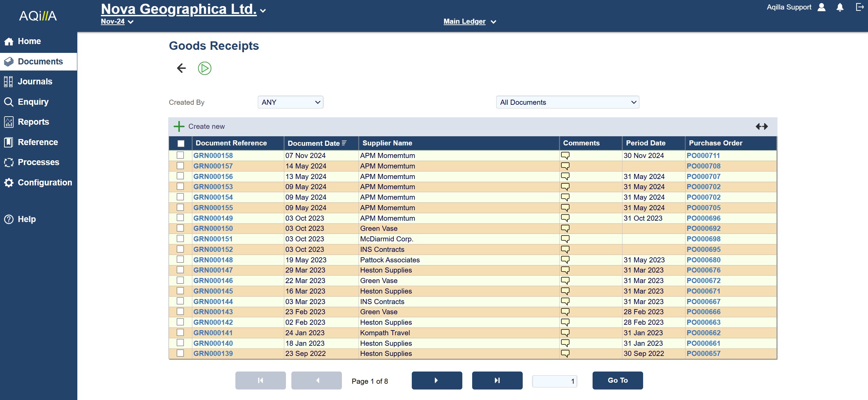Click the page number input field
The width and height of the screenshot is (868, 400).
(x=554, y=381)
